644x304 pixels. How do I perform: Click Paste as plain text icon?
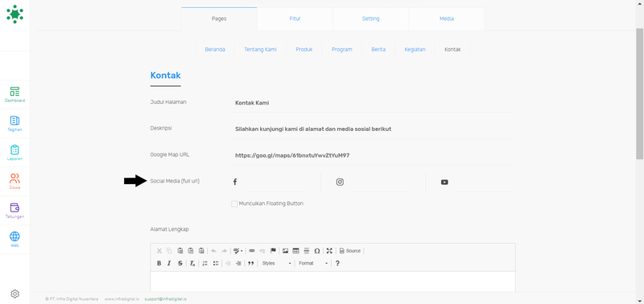click(x=191, y=251)
